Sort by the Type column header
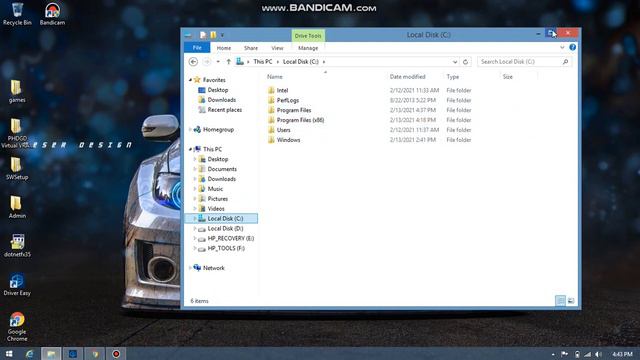Image resolution: width=640 pixels, height=360 pixels. 453,77
